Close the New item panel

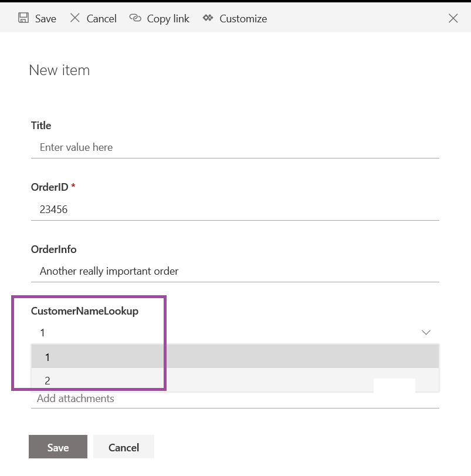tap(453, 18)
